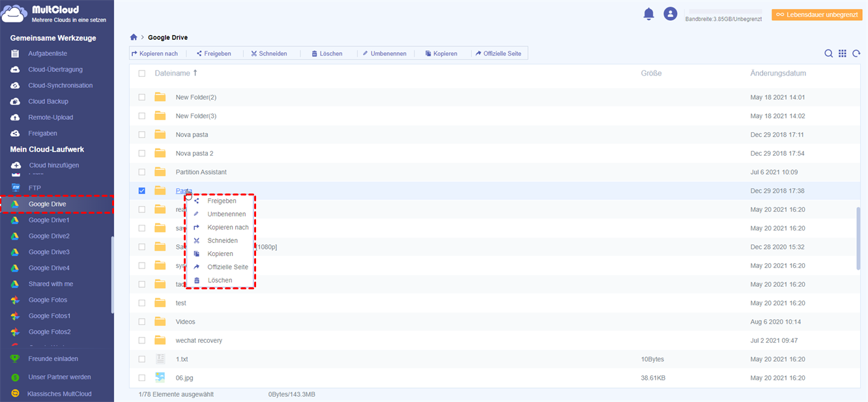
Task: Go to home via breadcrumb icon
Action: point(134,37)
